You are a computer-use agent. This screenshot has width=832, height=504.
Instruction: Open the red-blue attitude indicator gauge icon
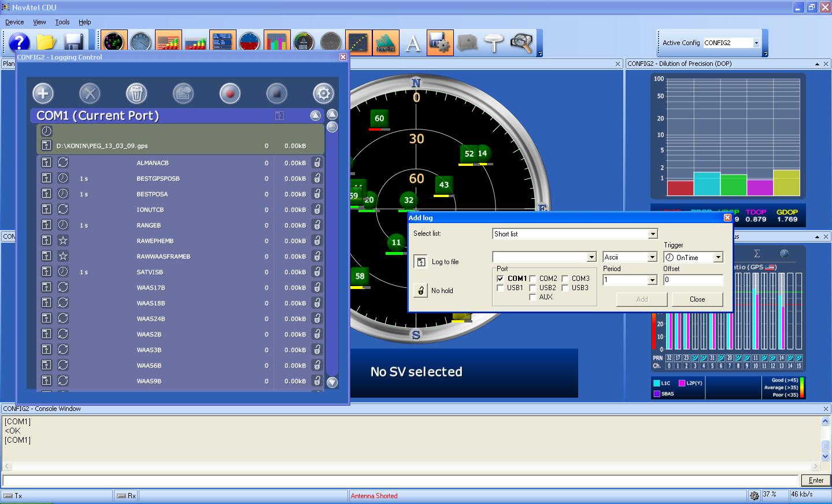[x=250, y=43]
